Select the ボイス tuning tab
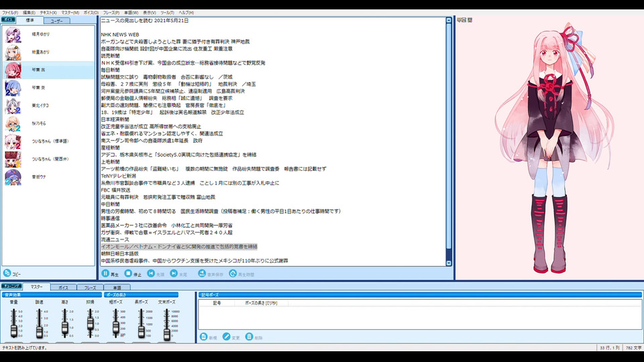Viewport: 644px width, 362px height. 63,288
